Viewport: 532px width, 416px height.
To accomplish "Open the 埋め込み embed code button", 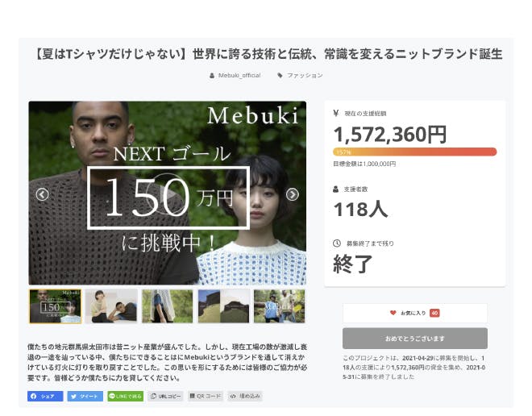I will (245, 396).
